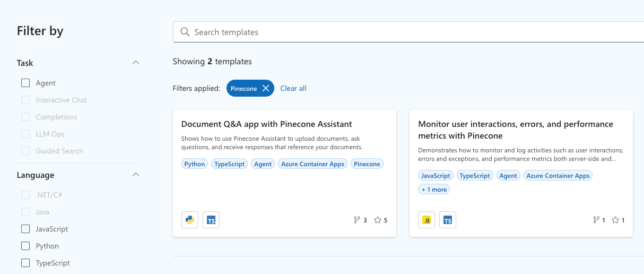The height and width of the screenshot is (274, 644).
Task: Check the Interactive Chat checkbox
Action: (x=25, y=100)
